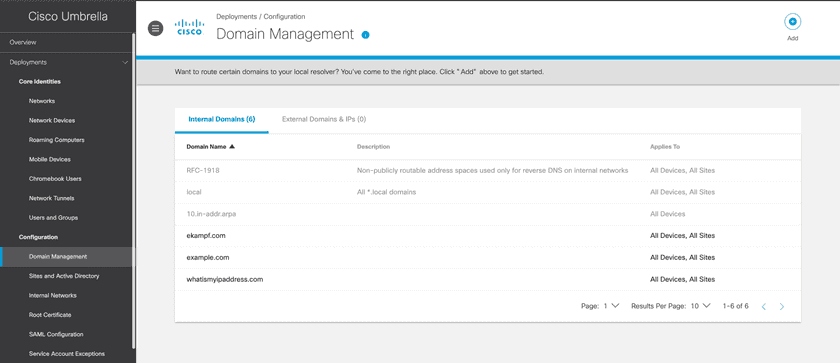Select the Internal Domains tab
The height and width of the screenshot is (363, 840).
[x=222, y=119]
